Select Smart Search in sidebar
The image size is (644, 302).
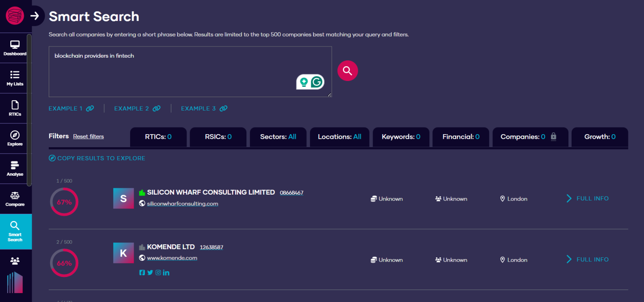pos(16,231)
